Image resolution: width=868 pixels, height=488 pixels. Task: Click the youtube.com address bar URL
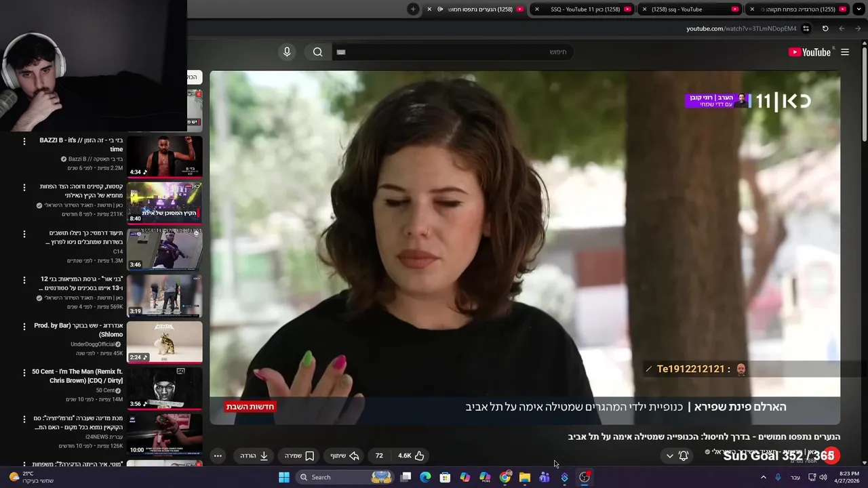pos(741,28)
